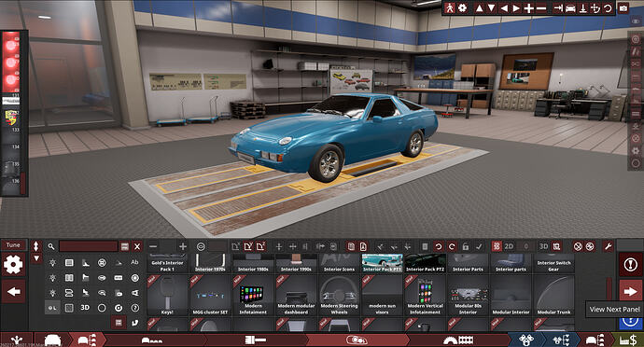Select the MGG cluster SET fixture
644x347 pixels.
coord(210,296)
